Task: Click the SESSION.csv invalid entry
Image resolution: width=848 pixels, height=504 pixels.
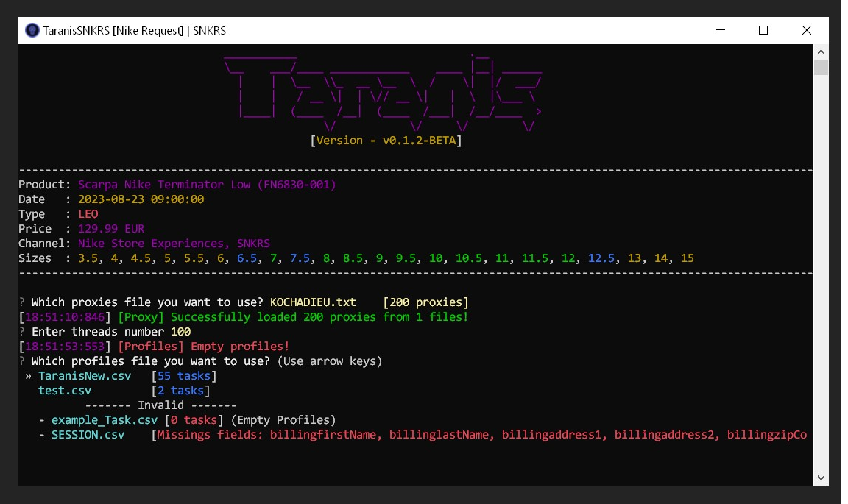Action: 88,435
